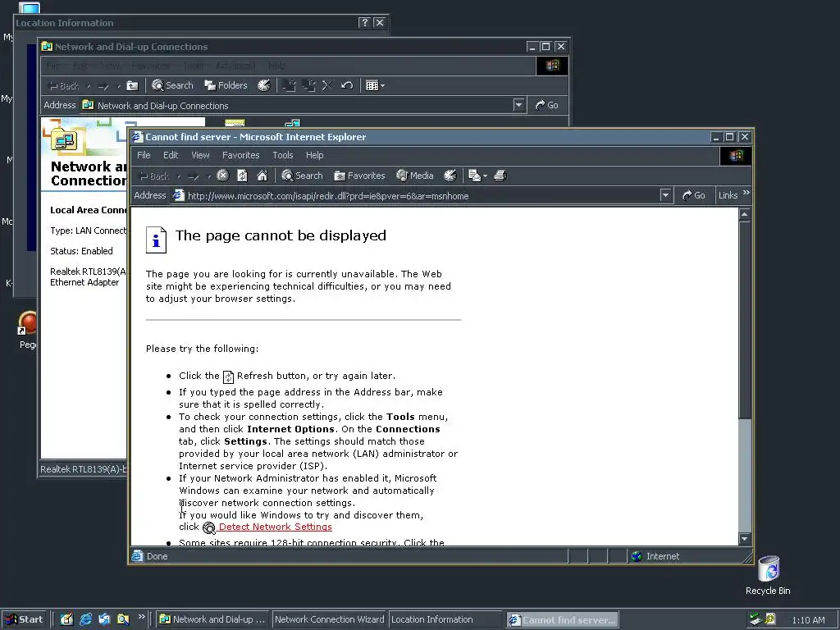Click the fourth Quick Launch search icon
Screen dimensions: 840x630
pos(123,619)
